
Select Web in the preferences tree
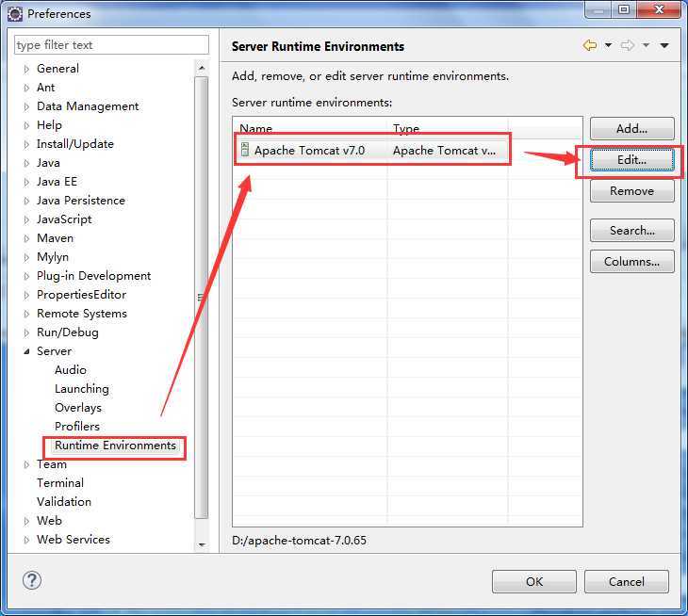49,521
